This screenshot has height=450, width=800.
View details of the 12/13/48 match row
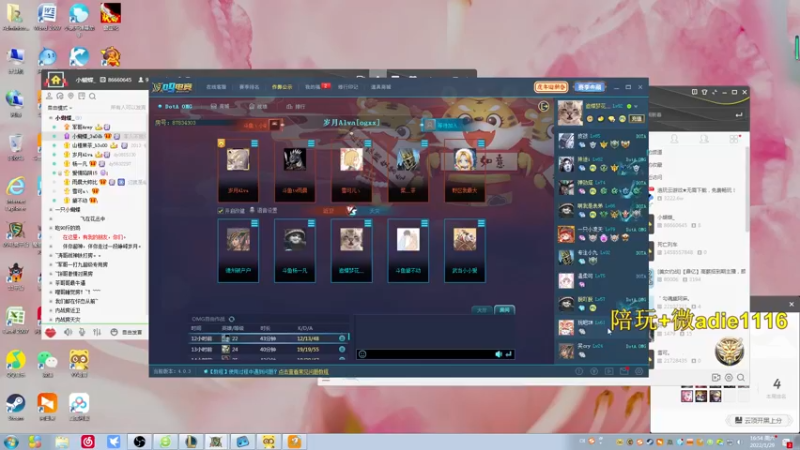click(x=342, y=338)
